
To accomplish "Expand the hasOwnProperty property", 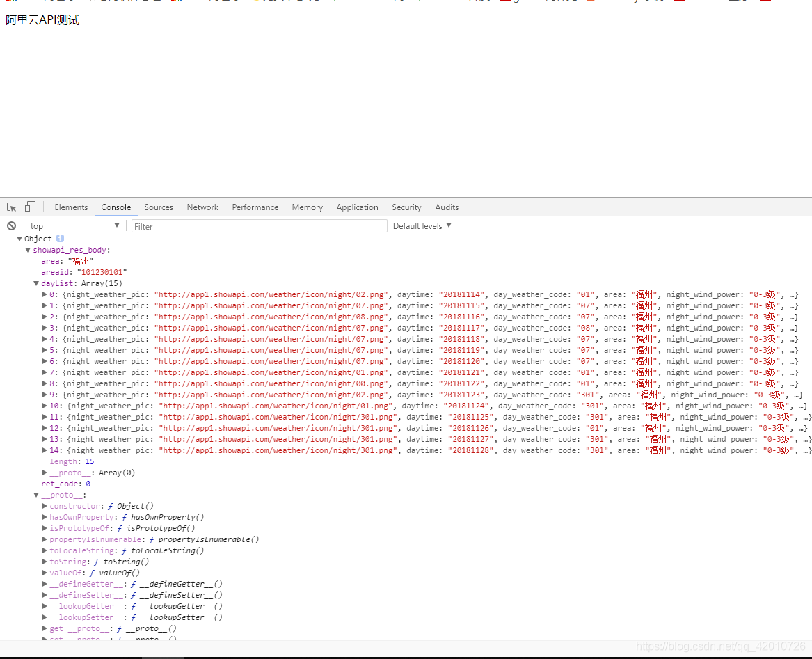I will pyautogui.click(x=45, y=517).
